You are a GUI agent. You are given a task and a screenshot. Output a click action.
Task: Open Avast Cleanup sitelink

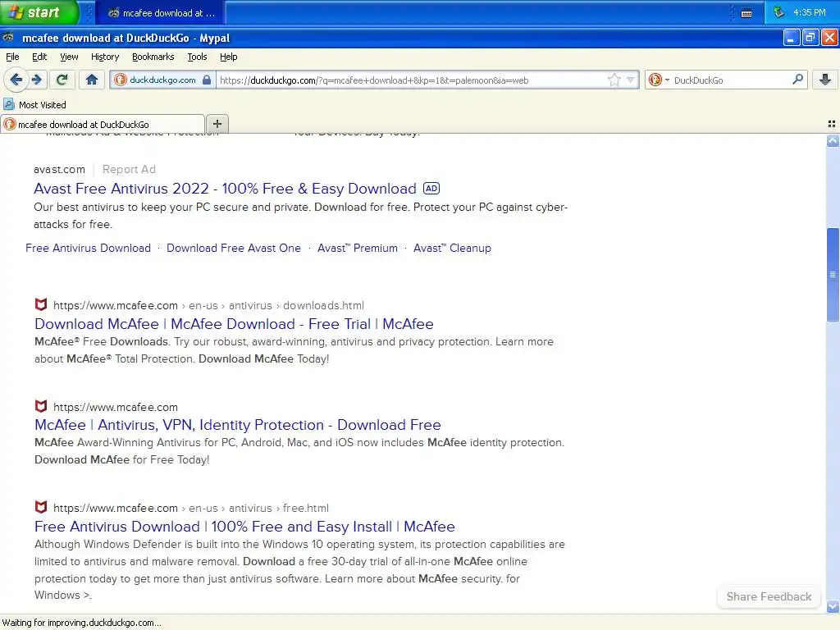point(452,248)
